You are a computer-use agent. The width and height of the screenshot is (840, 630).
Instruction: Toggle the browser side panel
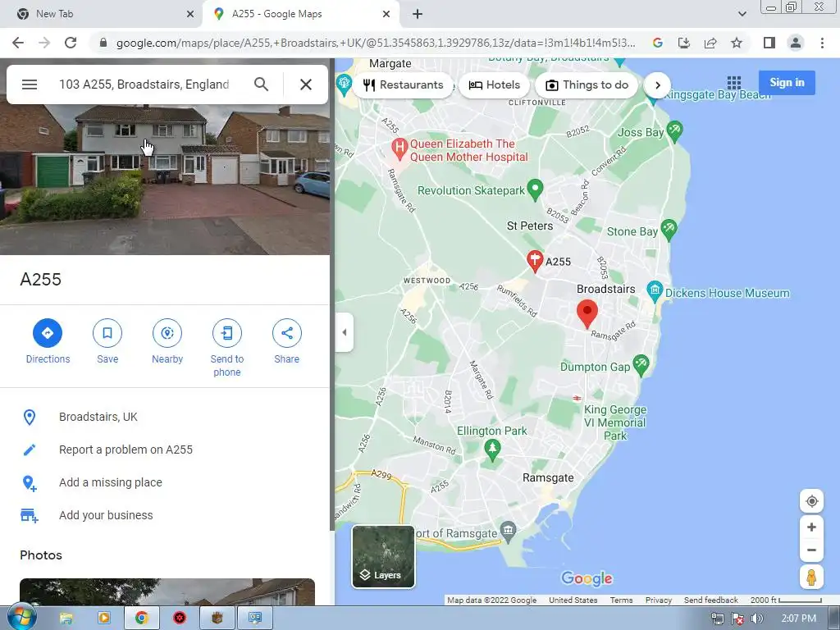(x=769, y=43)
